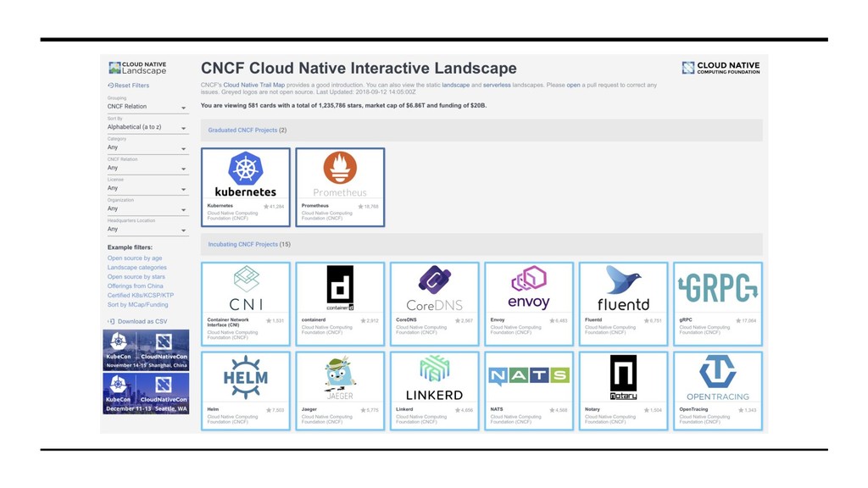Select the Linkerd logo card
868x488 pixels.
(x=435, y=378)
